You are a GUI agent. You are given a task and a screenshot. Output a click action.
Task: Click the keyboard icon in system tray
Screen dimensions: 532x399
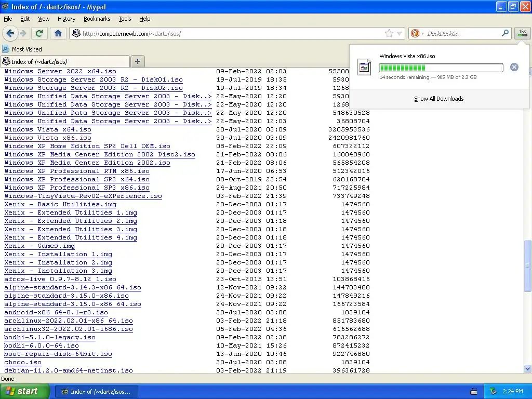coord(474,392)
